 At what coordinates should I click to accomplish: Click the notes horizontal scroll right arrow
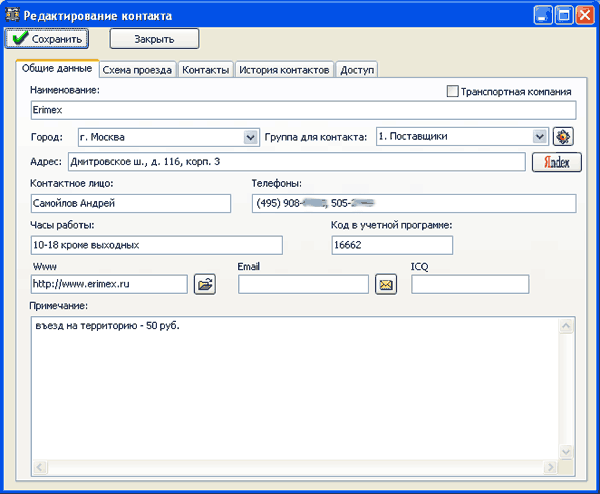pyautogui.click(x=550, y=467)
